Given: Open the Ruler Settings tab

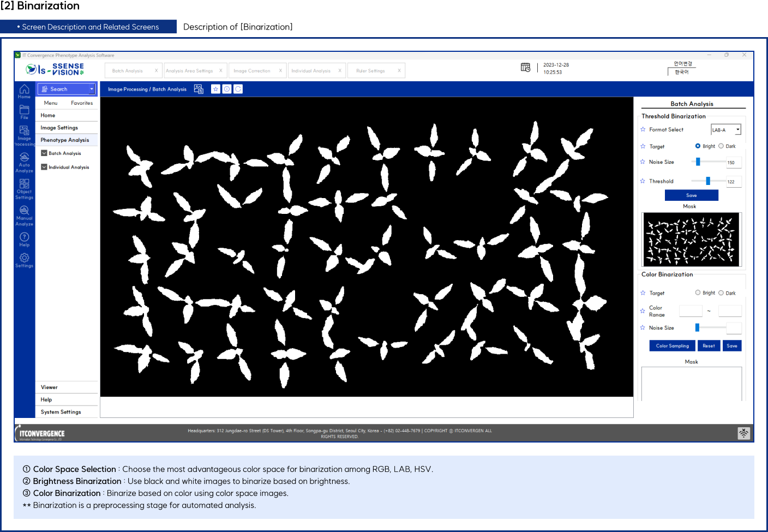Looking at the screenshot, I should coord(370,71).
